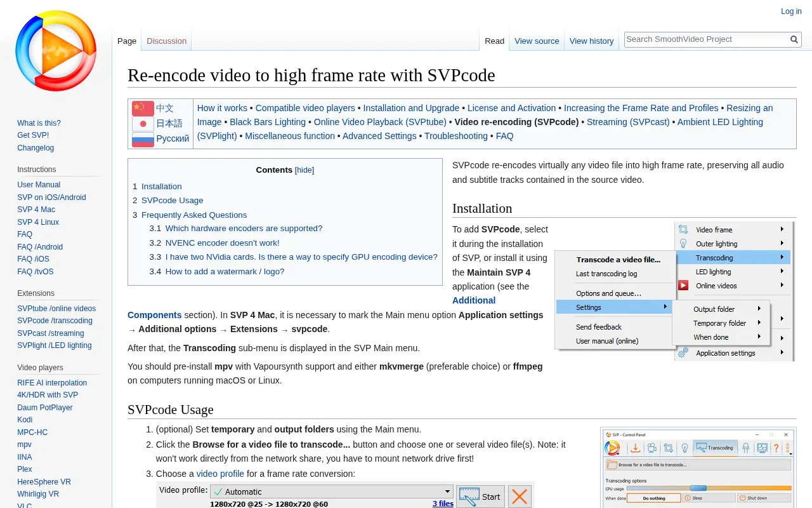Open 'NVENC encoder doesn't work!' contents link
Viewport: 812px width, 508px height.
[222, 243]
